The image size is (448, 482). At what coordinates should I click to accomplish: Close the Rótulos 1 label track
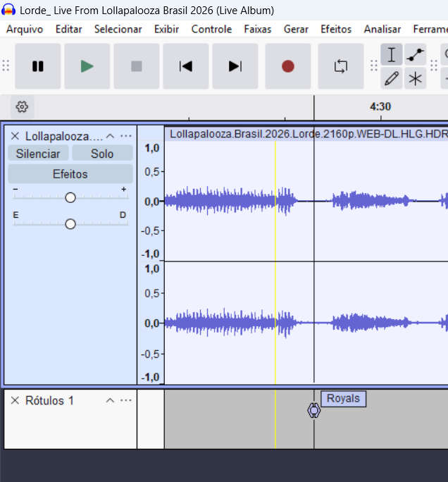click(x=15, y=400)
